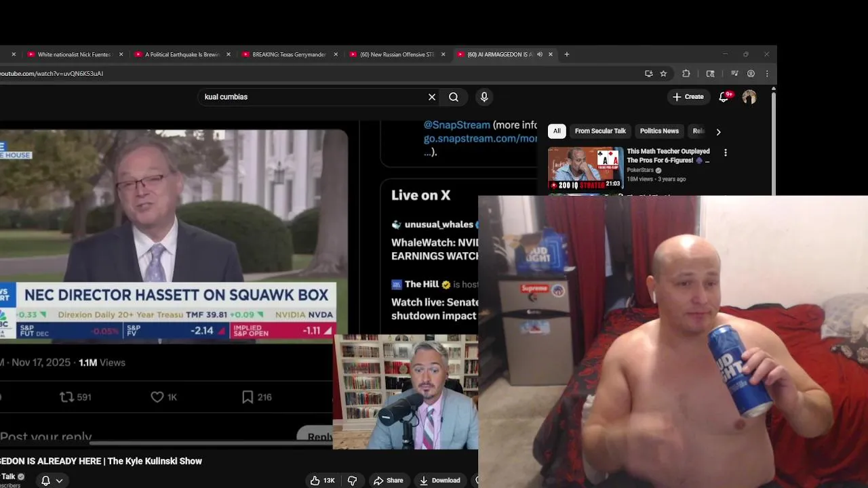Image resolution: width=868 pixels, height=488 pixels.
Task: Open the go.snapstream.com link
Action: click(x=480, y=138)
